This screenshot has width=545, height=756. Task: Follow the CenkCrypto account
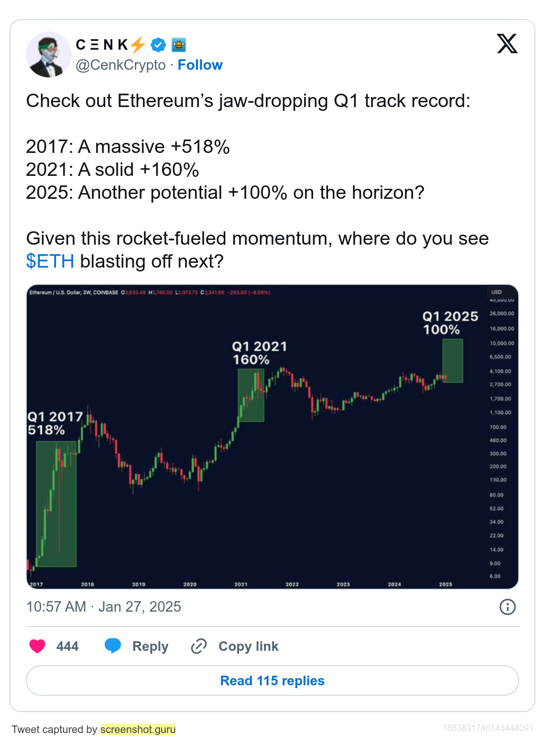tap(200, 65)
